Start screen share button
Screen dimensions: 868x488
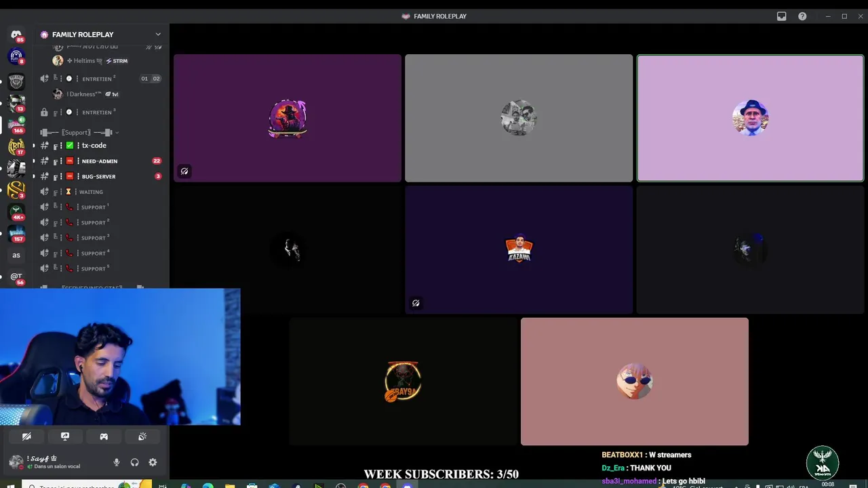[65, 436]
